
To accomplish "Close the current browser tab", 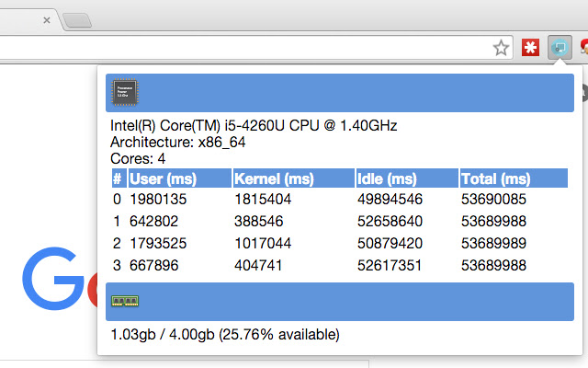I will click(x=47, y=20).
